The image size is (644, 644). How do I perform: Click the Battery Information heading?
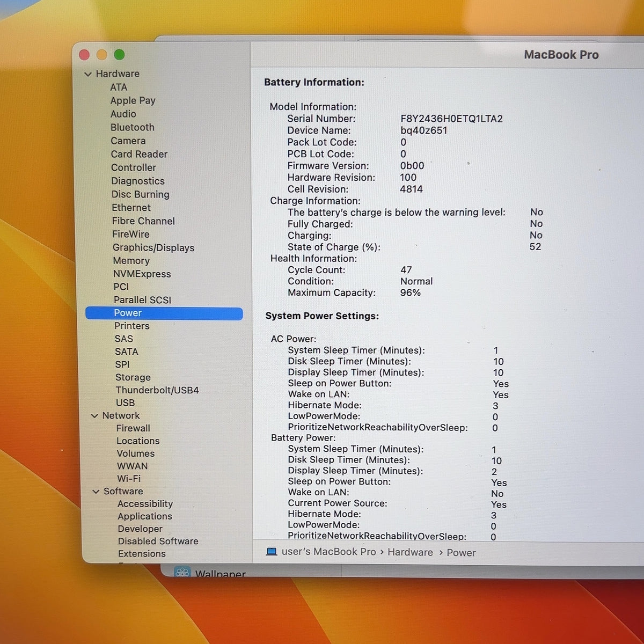314,82
